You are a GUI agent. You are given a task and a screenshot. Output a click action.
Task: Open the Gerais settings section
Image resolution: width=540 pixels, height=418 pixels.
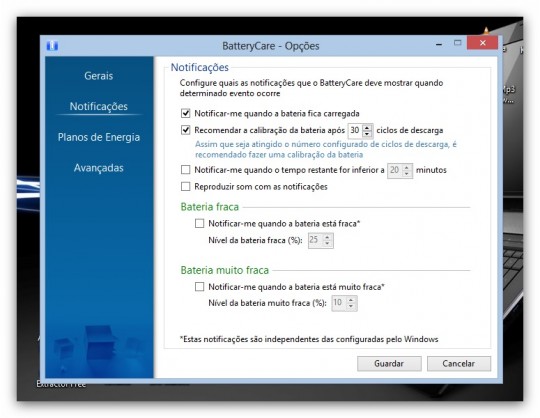coord(98,76)
